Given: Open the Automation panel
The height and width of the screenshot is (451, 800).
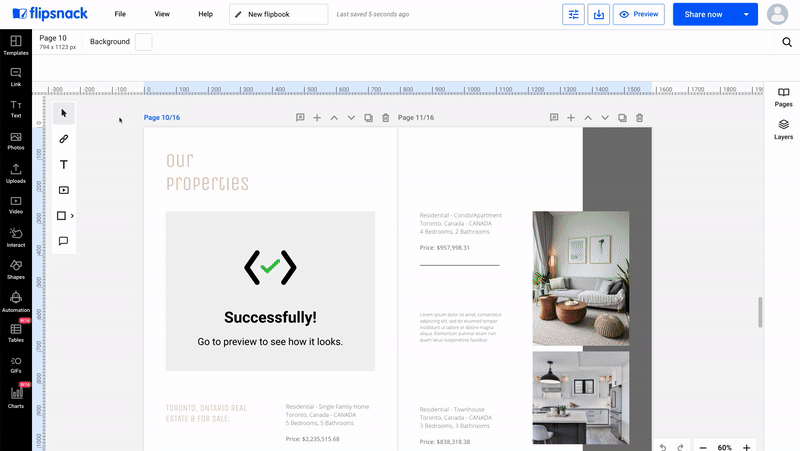Looking at the screenshot, I should coord(16,302).
